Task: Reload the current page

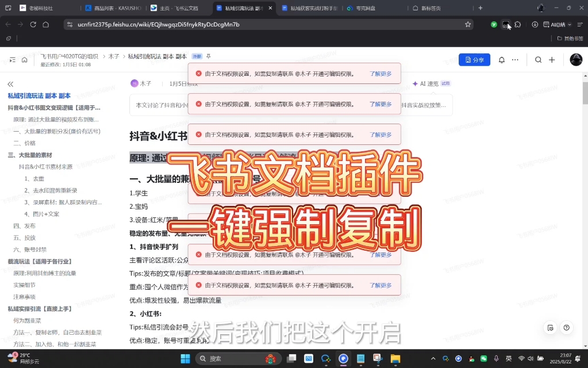Action: click(x=33, y=24)
